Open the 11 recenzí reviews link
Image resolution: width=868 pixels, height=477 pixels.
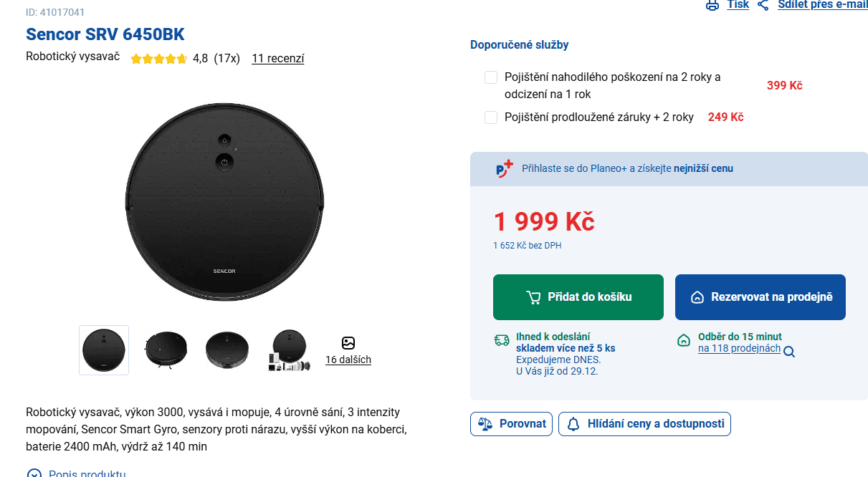277,59
